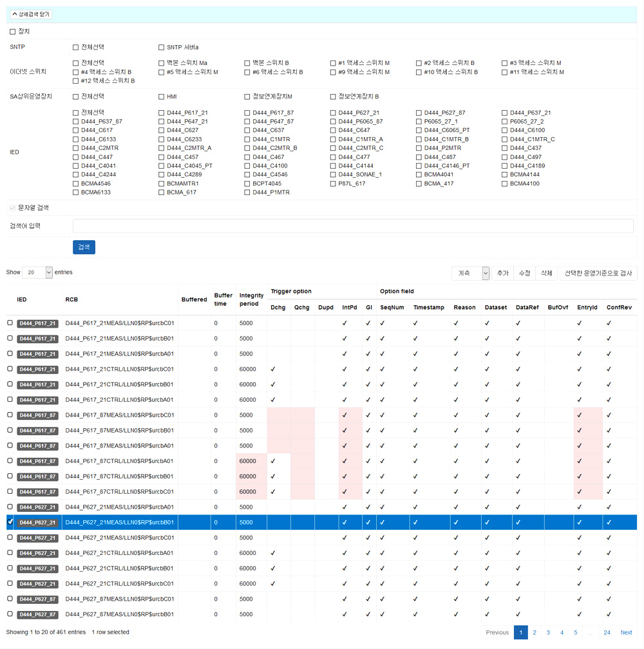Check the D444_P1MTR checkbox
This screenshot has height=649, width=644.
point(247,193)
